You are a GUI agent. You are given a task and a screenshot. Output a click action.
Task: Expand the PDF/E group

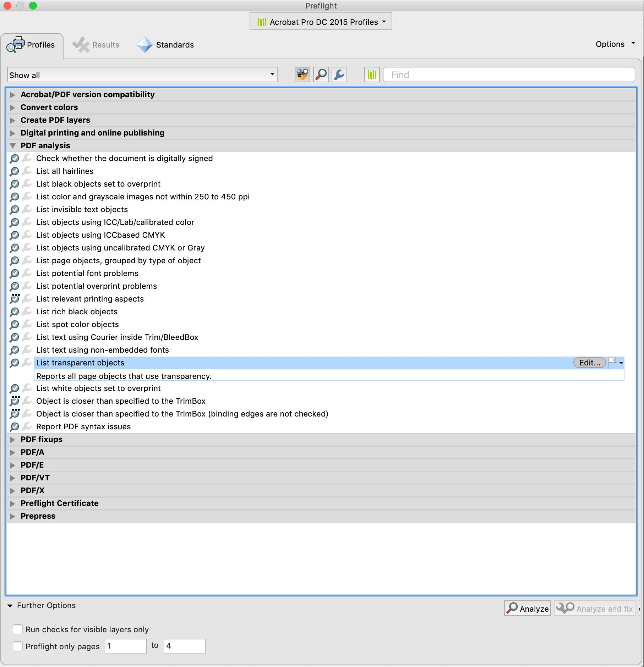pyautogui.click(x=13, y=465)
